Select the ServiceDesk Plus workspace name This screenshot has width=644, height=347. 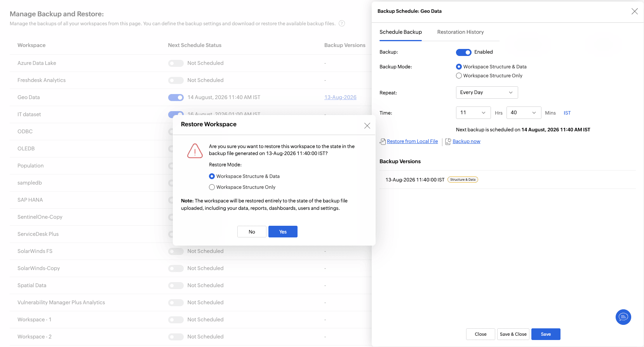(x=38, y=234)
